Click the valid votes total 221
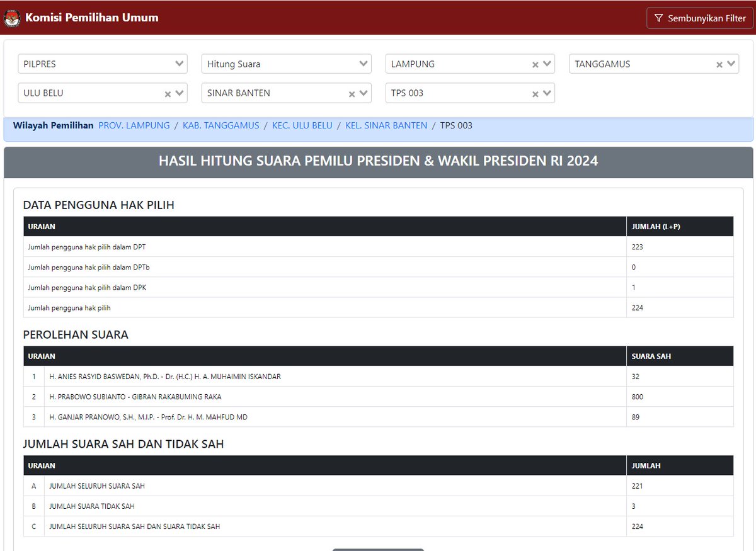This screenshot has height=551, width=756. (x=638, y=486)
